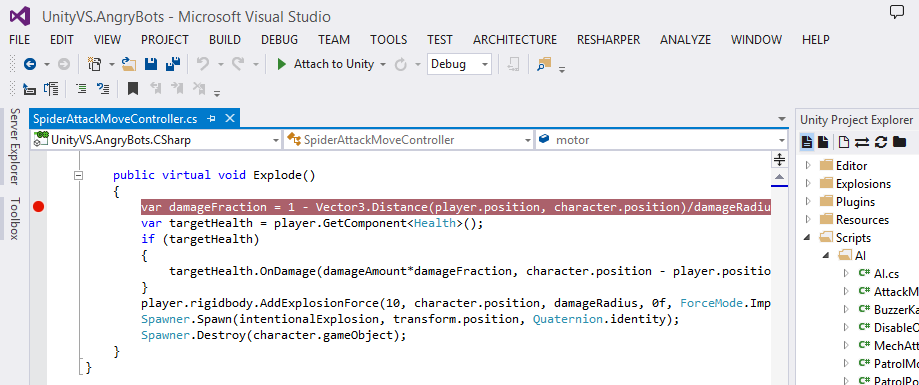Screen dimensions: 919x385
Task: Open the ARCHITECTURE menu
Action: pos(515,40)
